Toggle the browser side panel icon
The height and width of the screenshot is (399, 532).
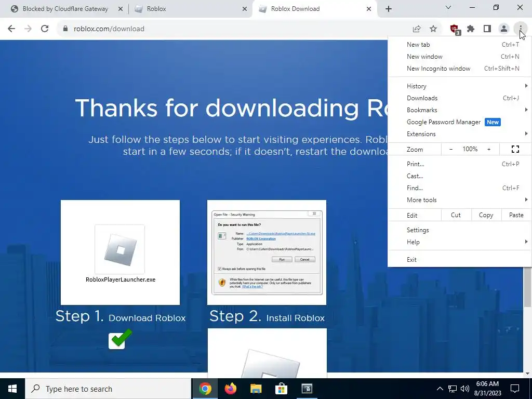click(x=487, y=29)
